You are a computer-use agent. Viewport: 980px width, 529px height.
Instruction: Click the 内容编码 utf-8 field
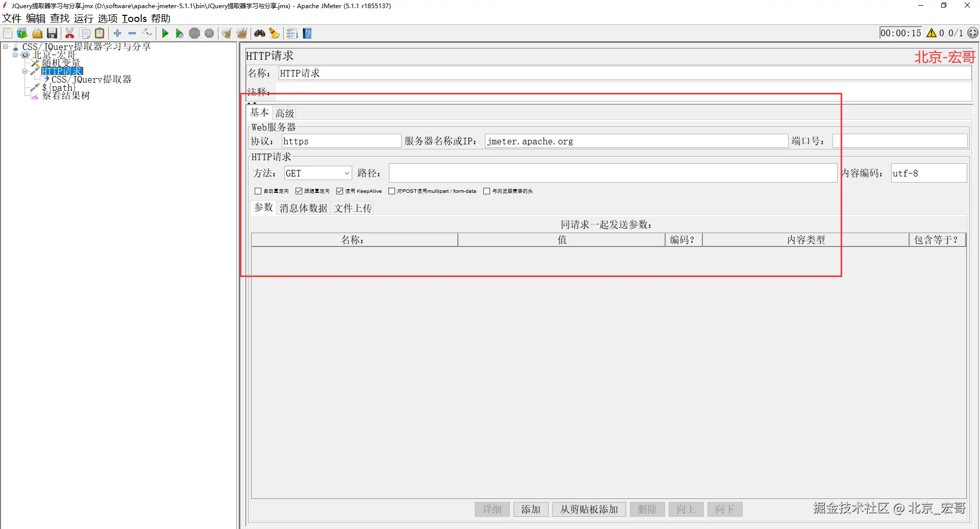(929, 173)
